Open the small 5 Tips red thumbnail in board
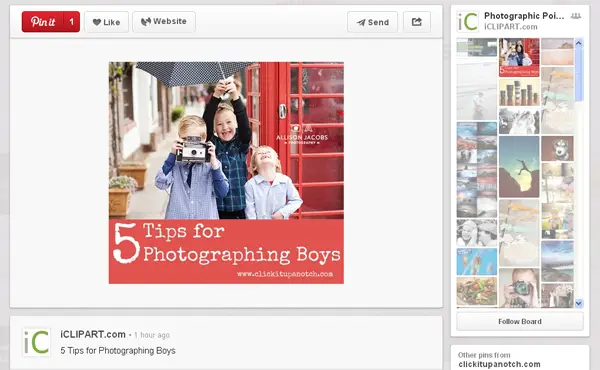 (519, 57)
